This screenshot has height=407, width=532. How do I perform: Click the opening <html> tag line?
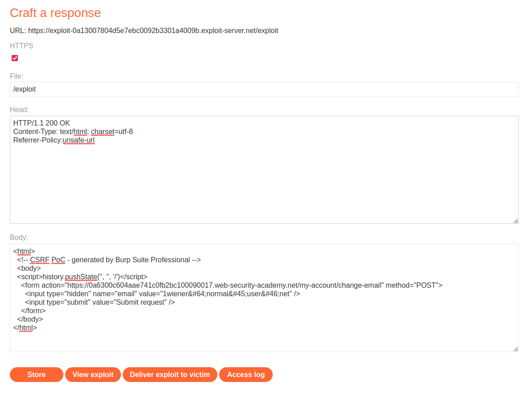(x=24, y=252)
